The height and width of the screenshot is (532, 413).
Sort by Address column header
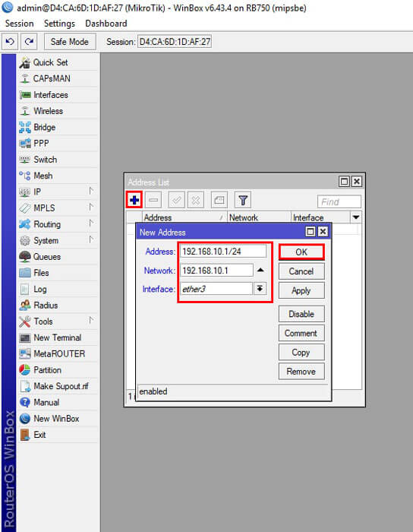184,217
